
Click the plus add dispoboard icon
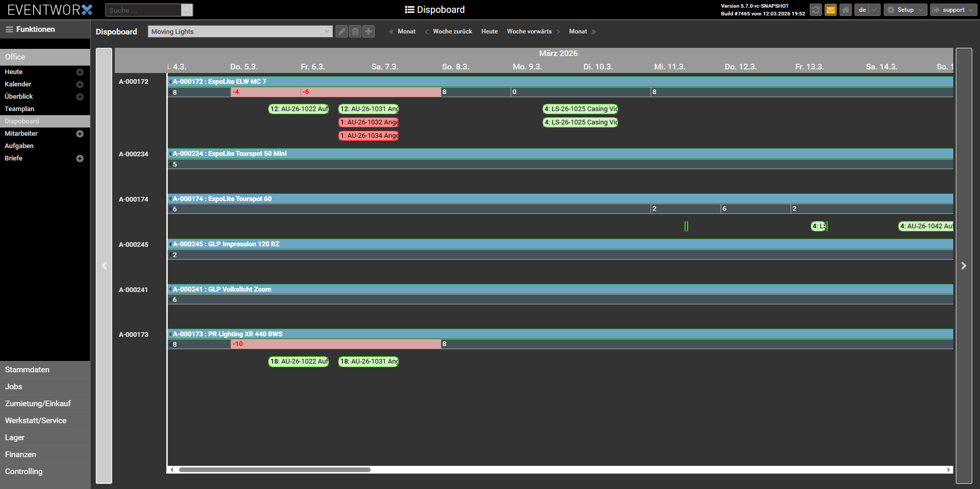coord(369,31)
